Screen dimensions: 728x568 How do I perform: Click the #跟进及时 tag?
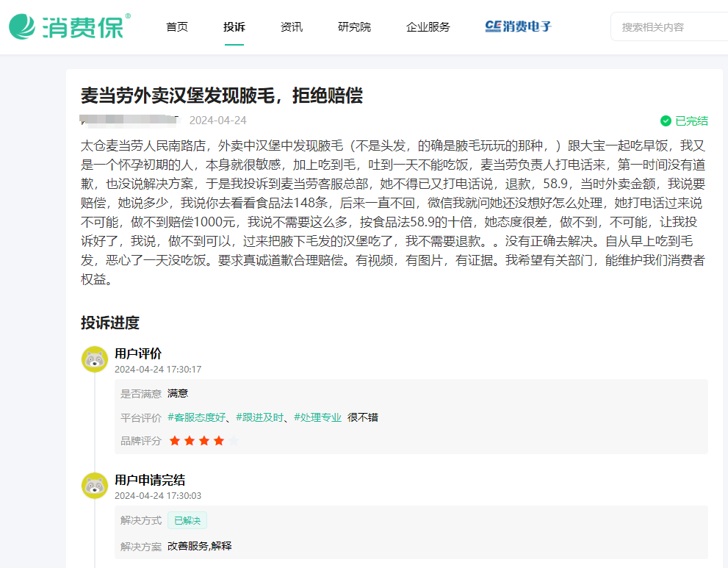click(x=259, y=417)
